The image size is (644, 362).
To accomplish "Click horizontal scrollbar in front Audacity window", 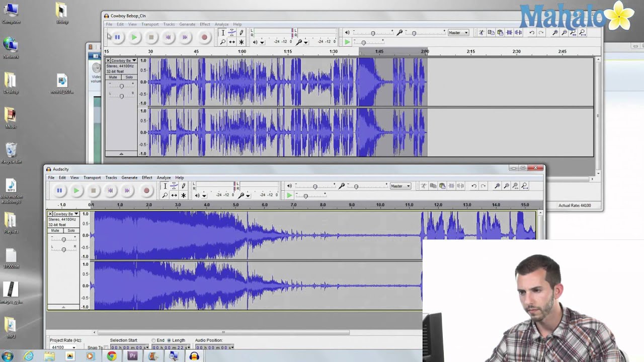I will tap(223, 332).
